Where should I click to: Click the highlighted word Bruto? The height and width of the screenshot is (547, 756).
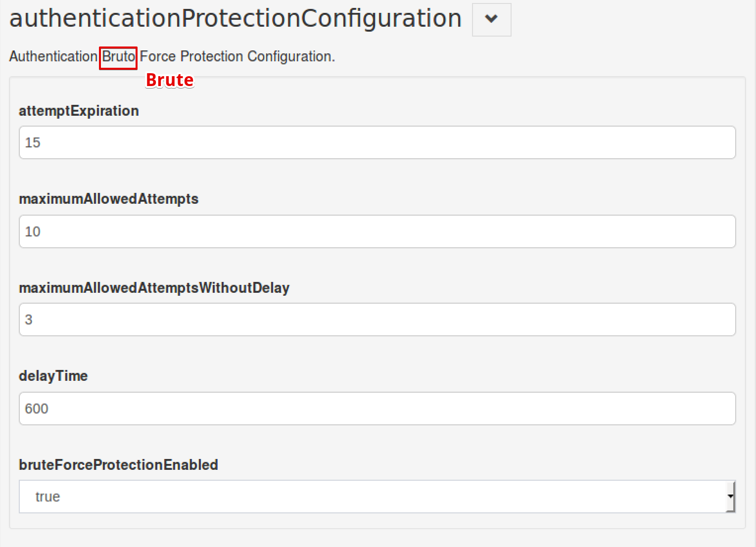(x=118, y=57)
